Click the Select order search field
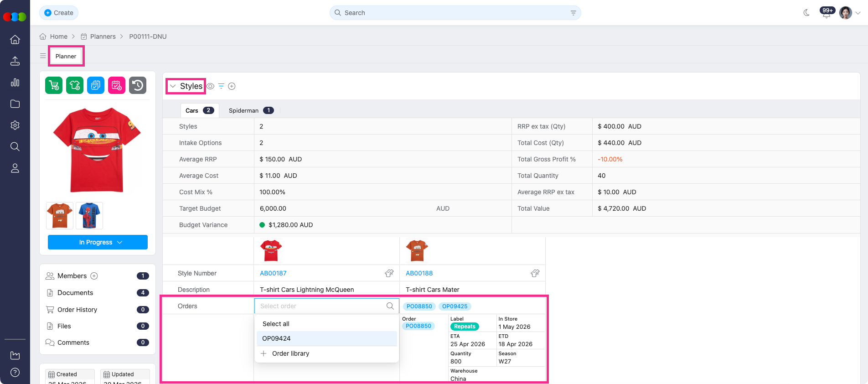The image size is (868, 384). 321,306
